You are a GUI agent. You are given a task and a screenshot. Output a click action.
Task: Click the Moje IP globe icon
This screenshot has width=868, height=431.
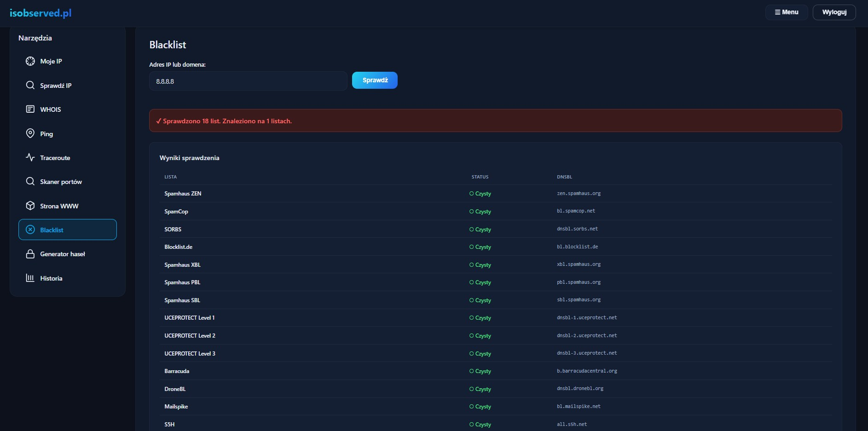click(x=30, y=61)
